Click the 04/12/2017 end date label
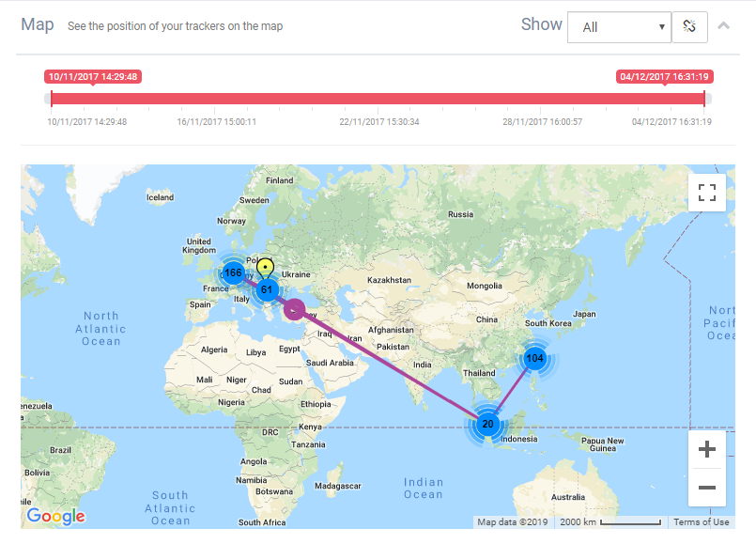Screen dimensions: 756x544 click(x=664, y=77)
